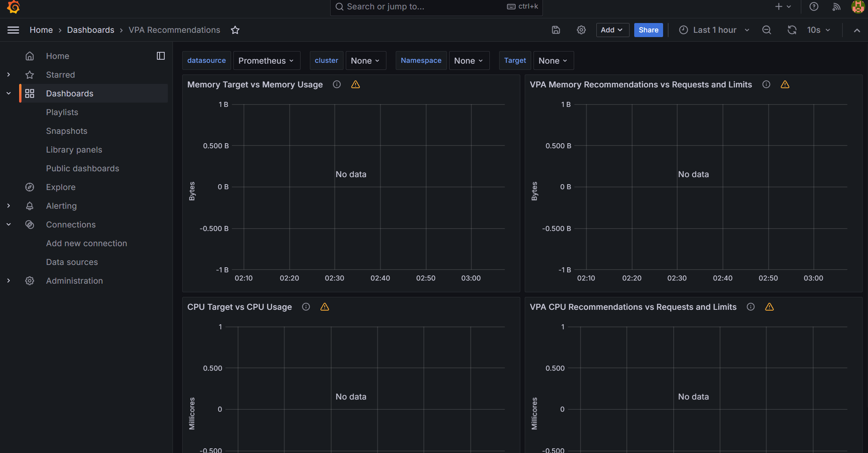This screenshot has height=453, width=868.
Task: Open the Prometheus datasource dropdown
Action: [x=267, y=60]
